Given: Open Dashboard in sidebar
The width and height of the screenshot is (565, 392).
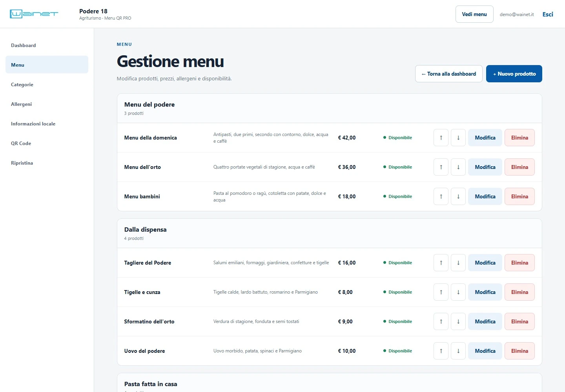Looking at the screenshot, I should [x=47, y=45].
